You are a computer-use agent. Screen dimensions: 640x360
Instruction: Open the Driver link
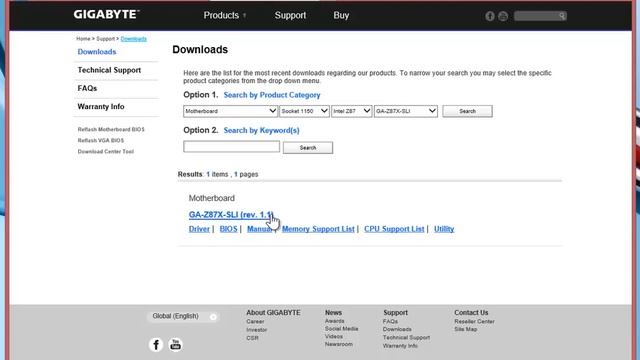coord(199,229)
